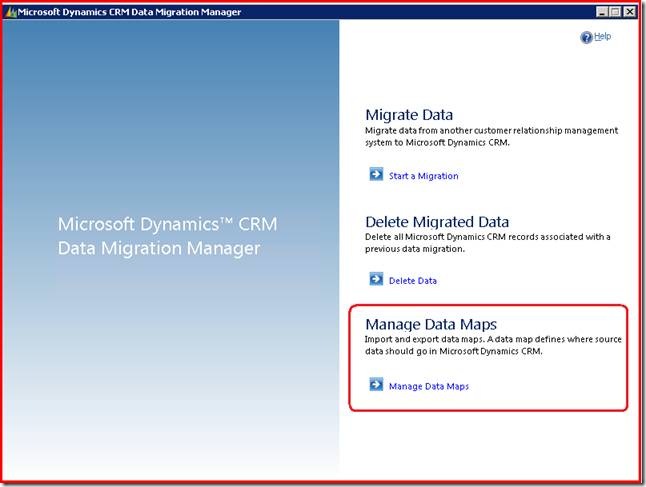
Task: Open the Delete Data link
Action: point(413,281)
